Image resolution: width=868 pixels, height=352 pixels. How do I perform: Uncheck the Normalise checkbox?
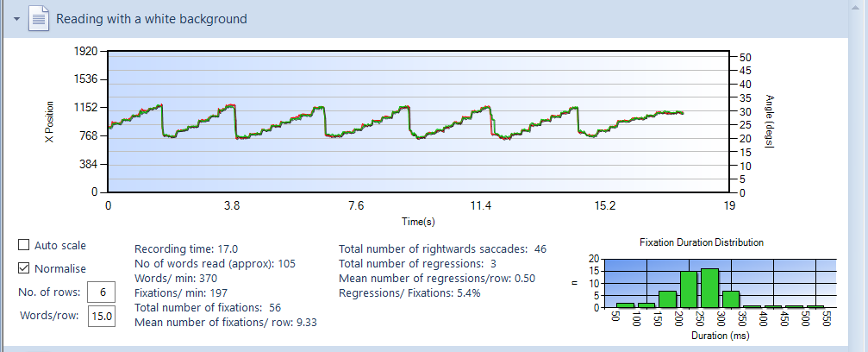pos(24,268)
